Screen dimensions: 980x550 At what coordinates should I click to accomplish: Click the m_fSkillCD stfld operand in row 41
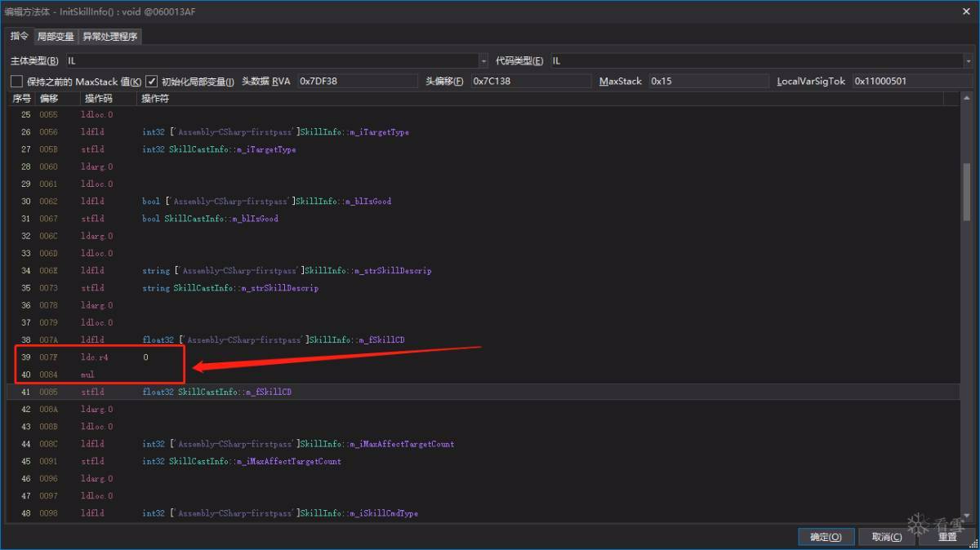[216, 393]
